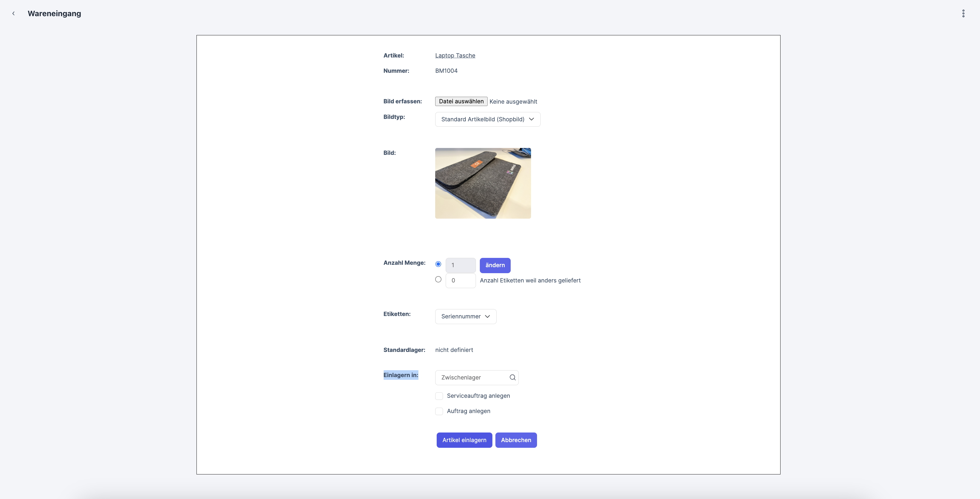Viewport: 980px width, 499px height.
Task: Click the ändern button
Action: [495, 265]
